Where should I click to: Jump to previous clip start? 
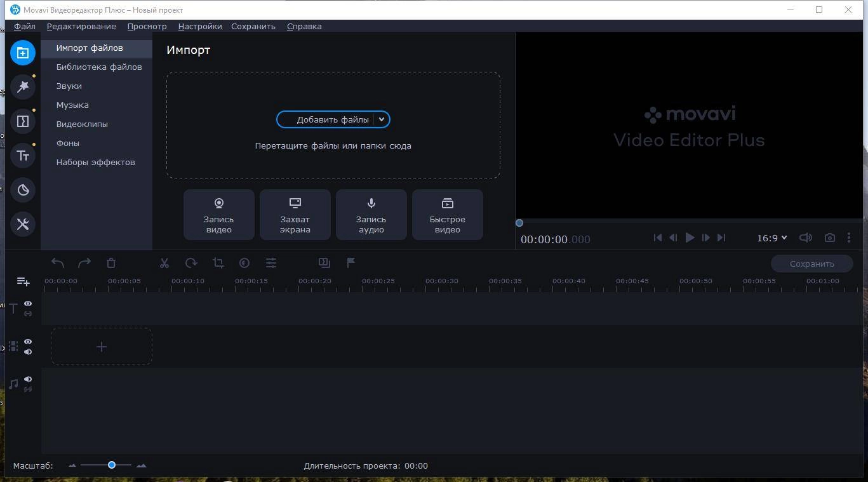[x=658, y=238]
